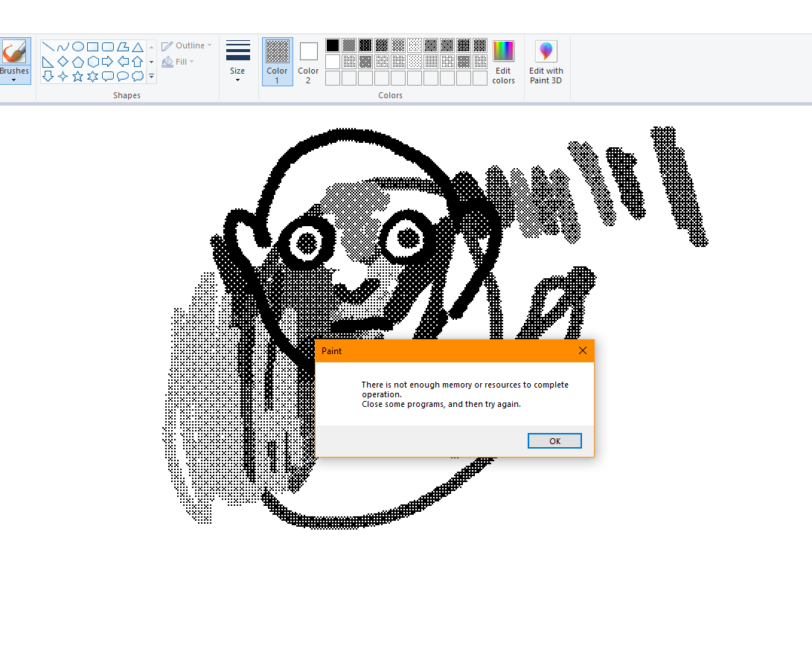Image resolution: width=812 pixels, height=645 pixels.
Task: Select first empty custom color slot
Action: [x=333, y=78]
